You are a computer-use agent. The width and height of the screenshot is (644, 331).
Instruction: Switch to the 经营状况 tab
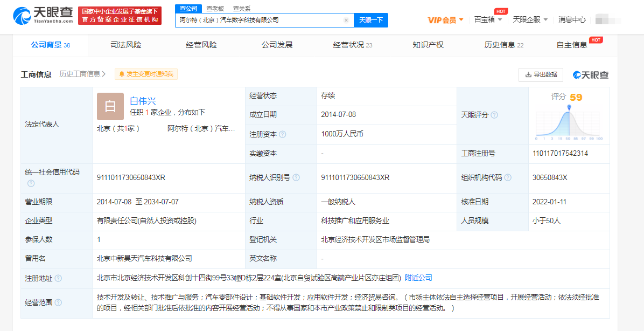(352, 45)
